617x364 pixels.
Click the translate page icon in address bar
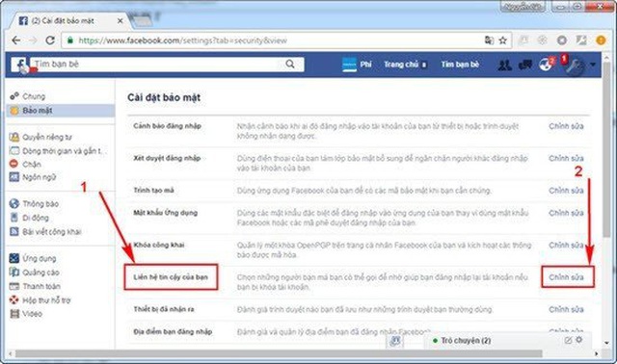pyautogui.click(x=489, y=40)
